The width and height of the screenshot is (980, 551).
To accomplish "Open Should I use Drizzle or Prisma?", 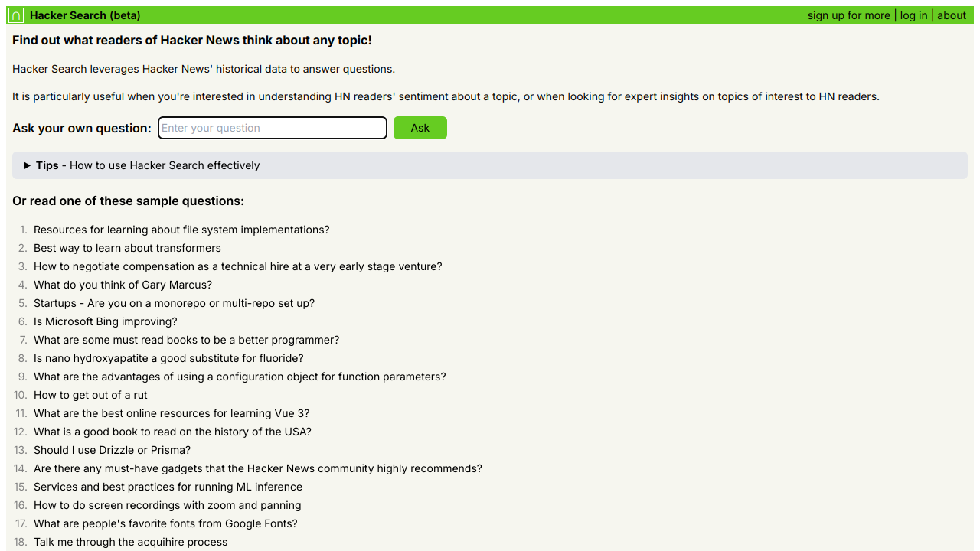I will pyautogui.click(x=112, y=450).
